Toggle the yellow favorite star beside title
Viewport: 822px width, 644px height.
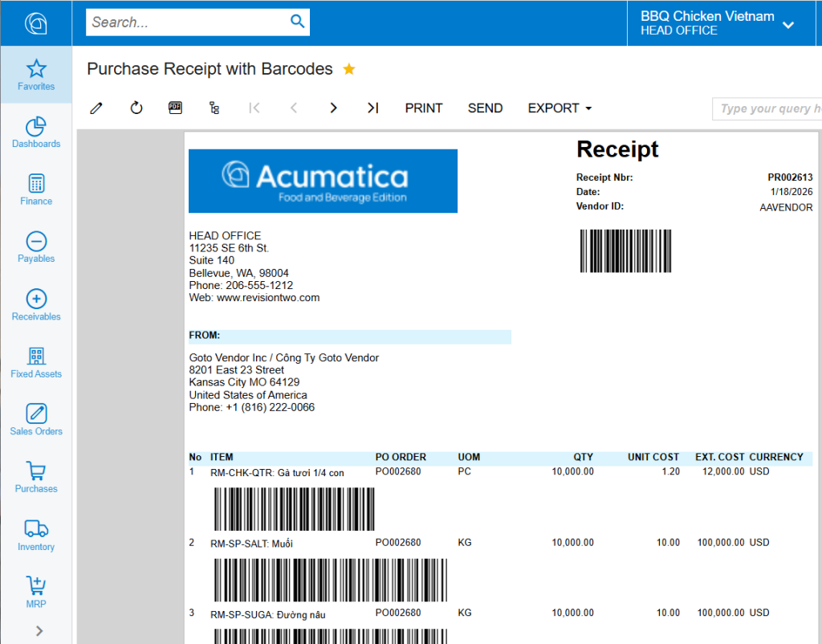tap(349, 69)
